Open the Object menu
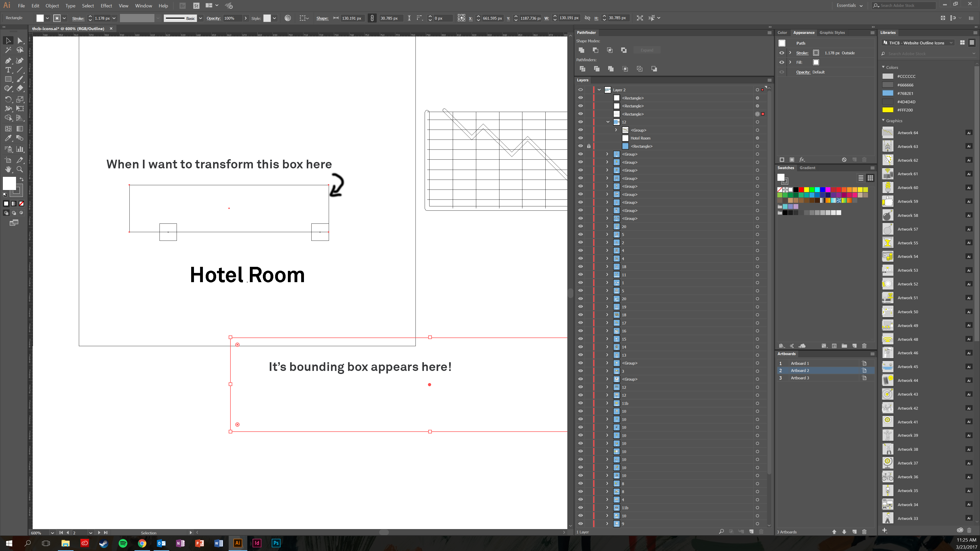Image resolution: width=980 pixels, height=551 pixels. pyautogui.click(x=52, y=5)
